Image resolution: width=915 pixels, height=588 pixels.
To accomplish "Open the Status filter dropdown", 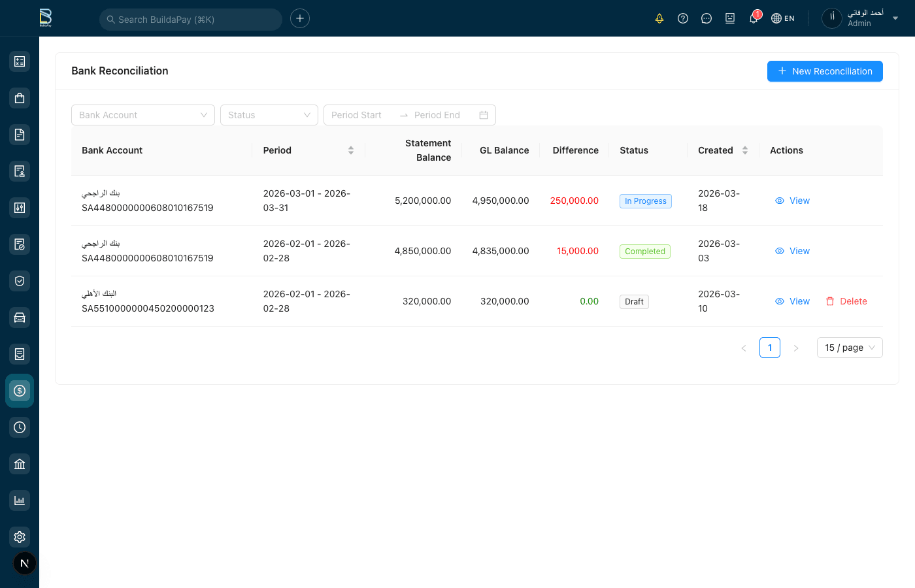I will [269, 115].
